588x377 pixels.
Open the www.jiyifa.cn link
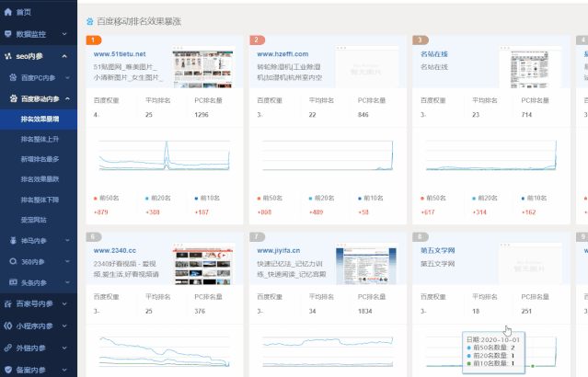click(x=279, y=250)
